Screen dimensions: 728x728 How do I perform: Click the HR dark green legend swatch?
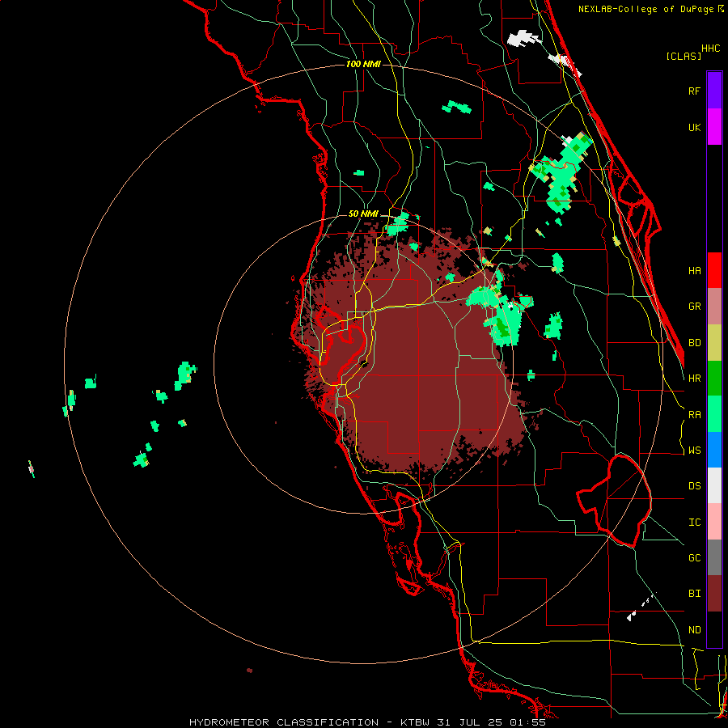(714, 379)
